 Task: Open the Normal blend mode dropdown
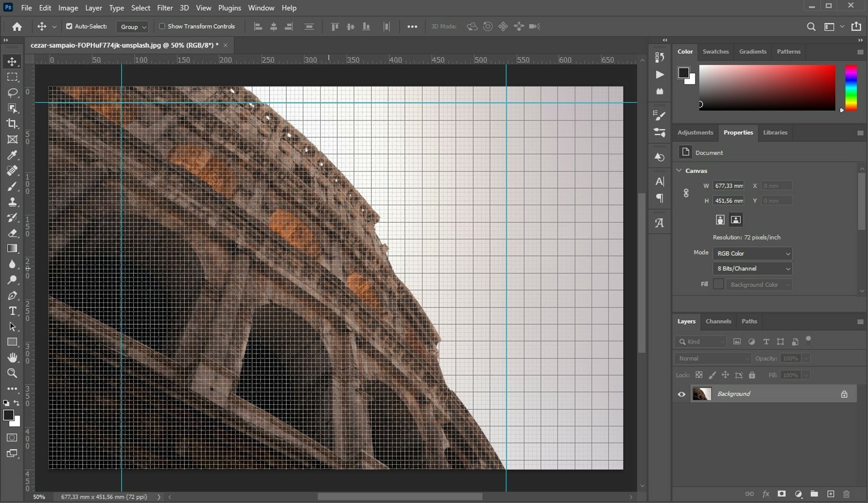pyautogui.click(x=712, y=358)
